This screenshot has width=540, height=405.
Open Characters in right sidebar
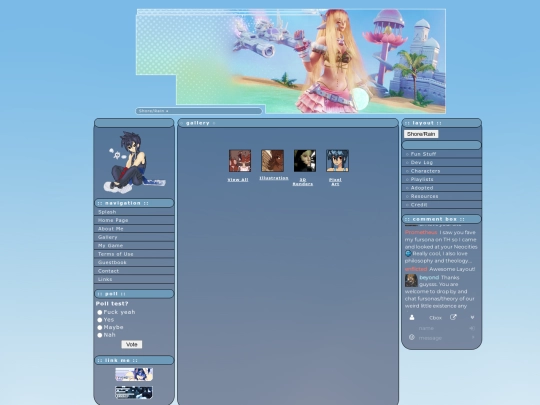point(442,171)
